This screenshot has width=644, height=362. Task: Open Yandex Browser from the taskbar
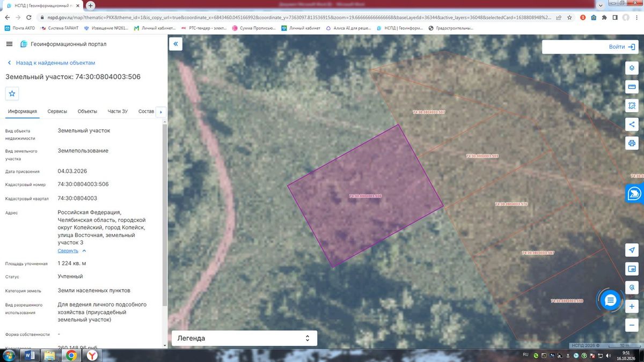tap(92, 355)
